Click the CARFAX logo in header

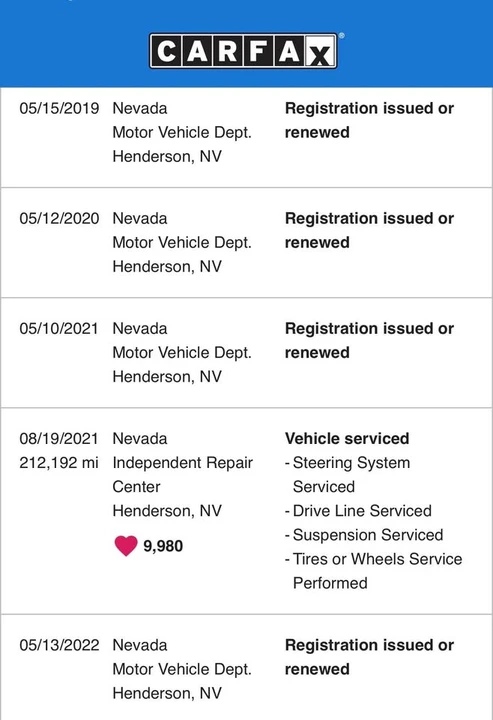(244, 51)
